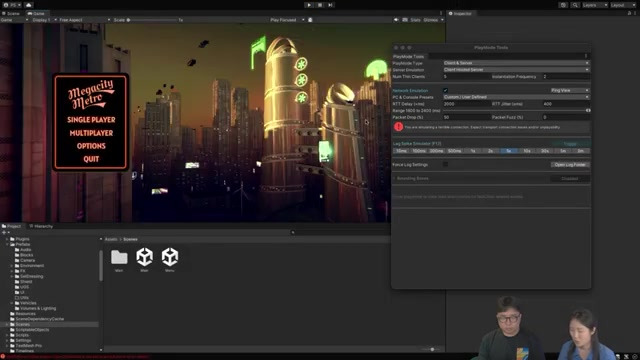Click SINGLE PLAYER in the game menu
The image size is (640, 360).
pos(91,120)
